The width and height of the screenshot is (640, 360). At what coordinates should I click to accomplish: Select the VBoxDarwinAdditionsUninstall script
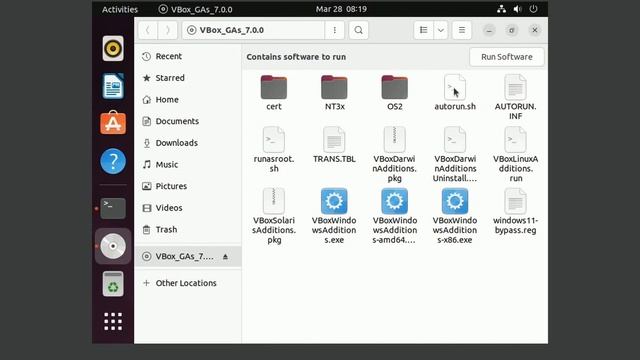coord(455,154)
